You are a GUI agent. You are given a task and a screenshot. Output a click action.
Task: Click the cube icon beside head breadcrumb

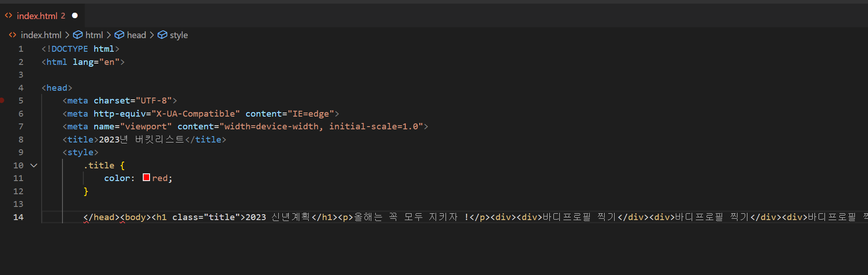click(119, 35)
